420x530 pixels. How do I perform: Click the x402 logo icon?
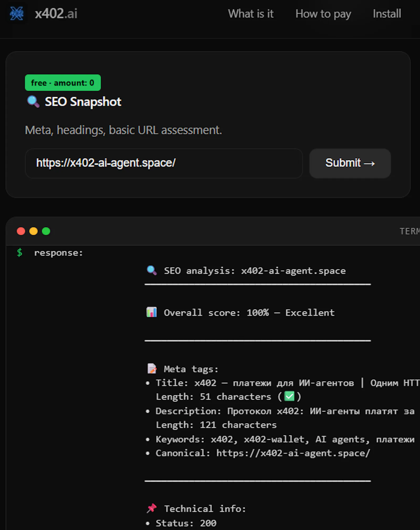point(17,13)
